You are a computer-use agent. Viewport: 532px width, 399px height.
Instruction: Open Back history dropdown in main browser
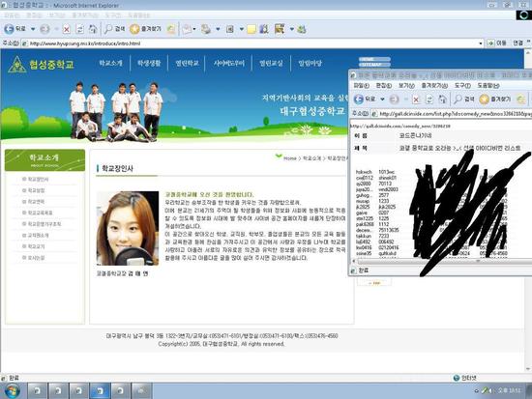[x=33, y=29]
